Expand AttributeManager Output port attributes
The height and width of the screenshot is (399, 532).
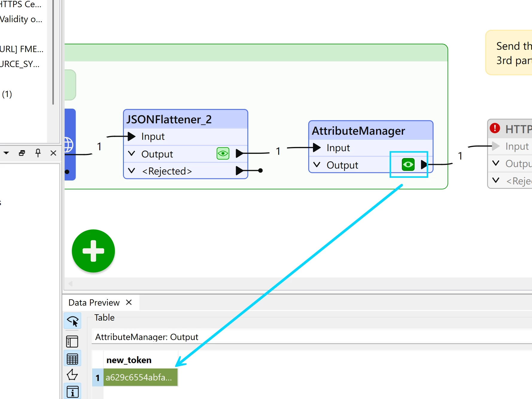pyautogui.click(x=317, y=164)
